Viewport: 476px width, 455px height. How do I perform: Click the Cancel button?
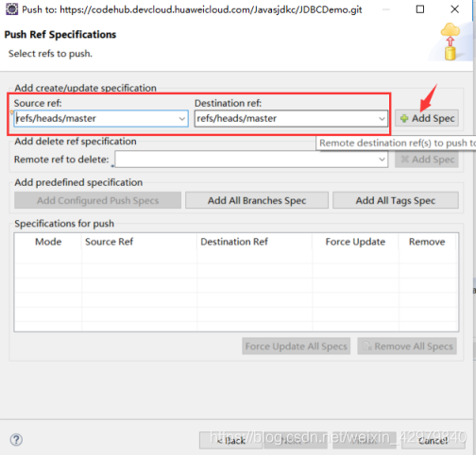pos(433,440)
